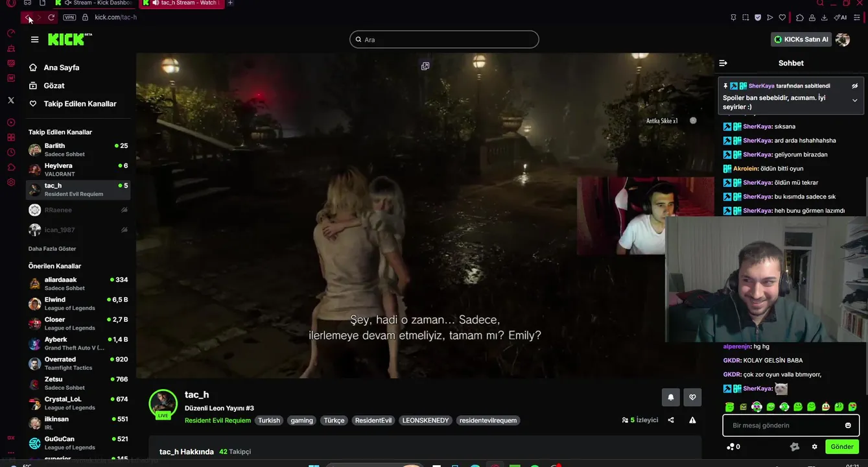This screenshot has height=467, width=868.
Task: Click tac_h live avatar
Action: [163, 403]
